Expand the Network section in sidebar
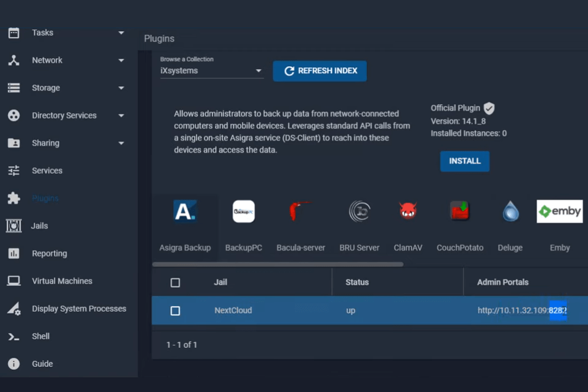Image resolution: width=588 pixels, height=392 pixels. (121, 60)
